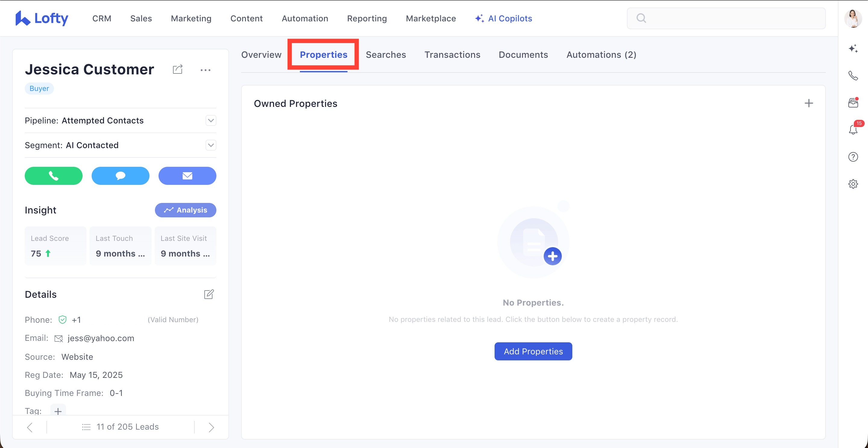
Task: Edit Details with the pencil icon
Action: tap(209, 294)
